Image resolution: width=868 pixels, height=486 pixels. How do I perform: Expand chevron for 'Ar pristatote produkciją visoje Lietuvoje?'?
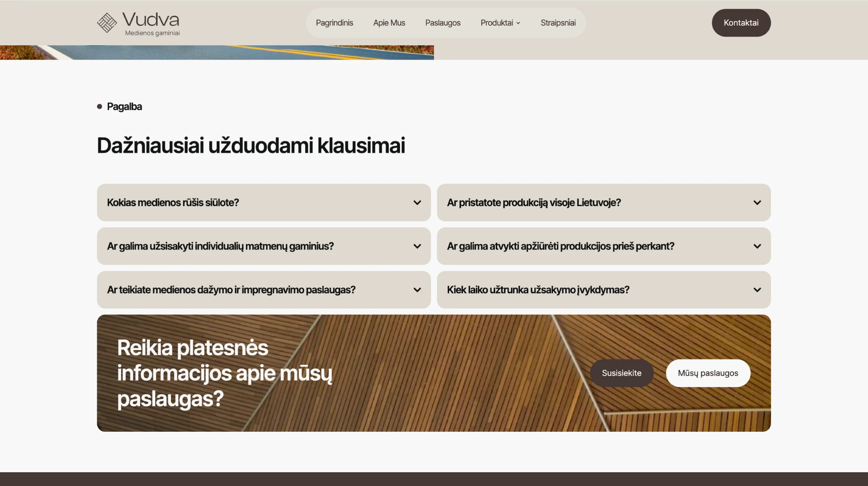[757, 203]
